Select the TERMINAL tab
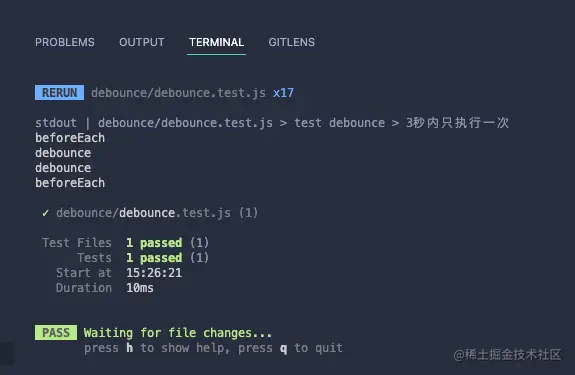This screenshot has width=575, height=375. [216, 42]
